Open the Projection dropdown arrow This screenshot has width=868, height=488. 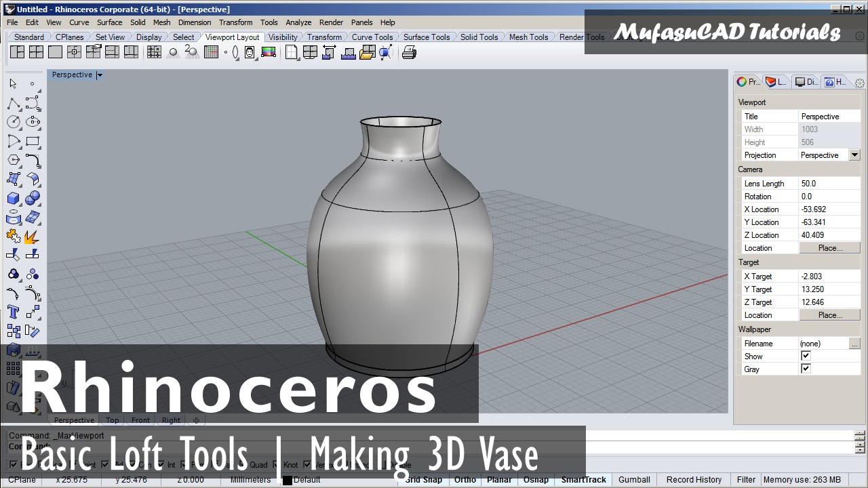pyautogui.click(x=854, y=155)
